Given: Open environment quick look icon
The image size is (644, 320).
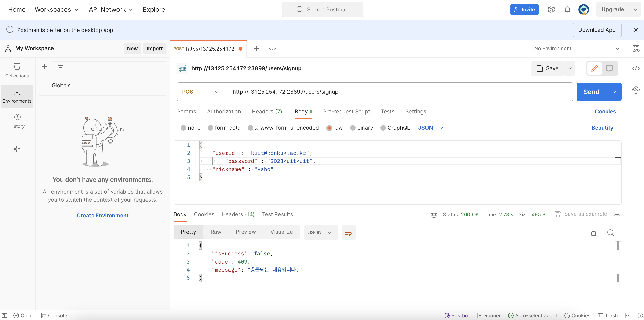Looking at the screenshot, I should 636,49.
